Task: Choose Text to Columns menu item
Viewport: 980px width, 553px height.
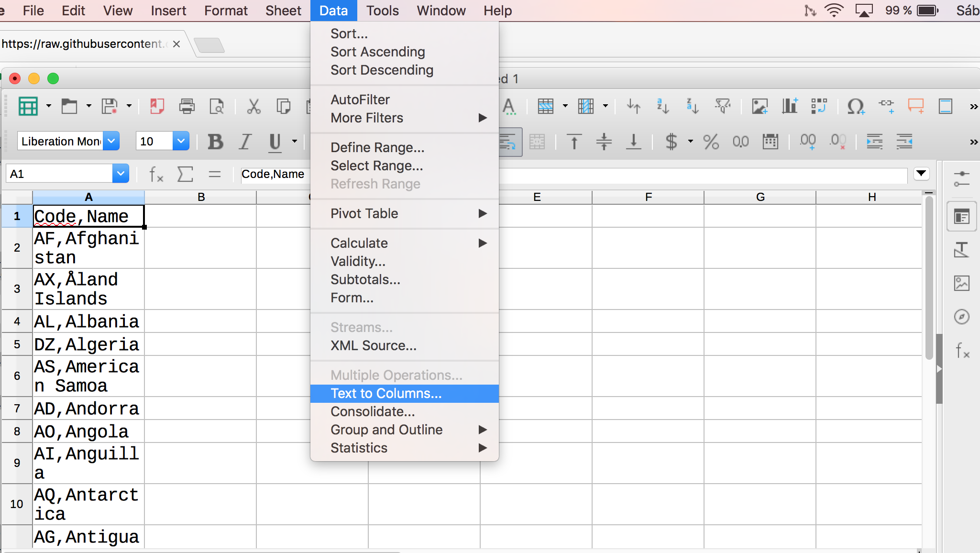Action: coord(385,393)
